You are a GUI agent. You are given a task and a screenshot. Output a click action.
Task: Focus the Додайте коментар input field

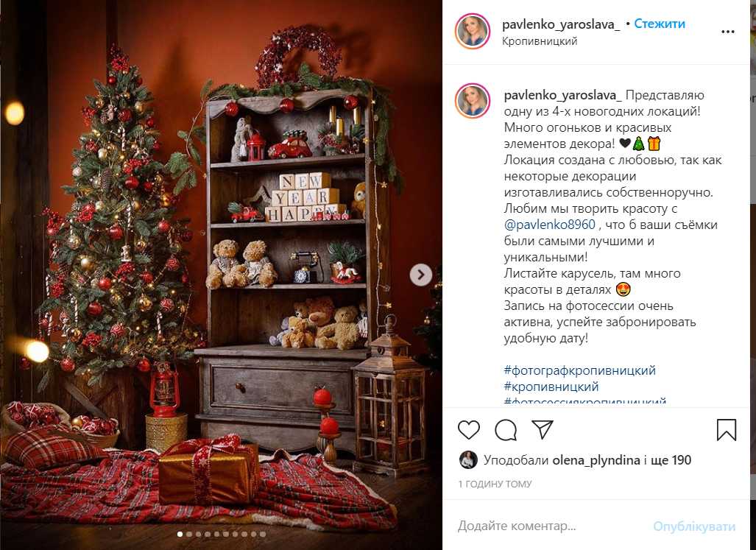click(551, 526)
